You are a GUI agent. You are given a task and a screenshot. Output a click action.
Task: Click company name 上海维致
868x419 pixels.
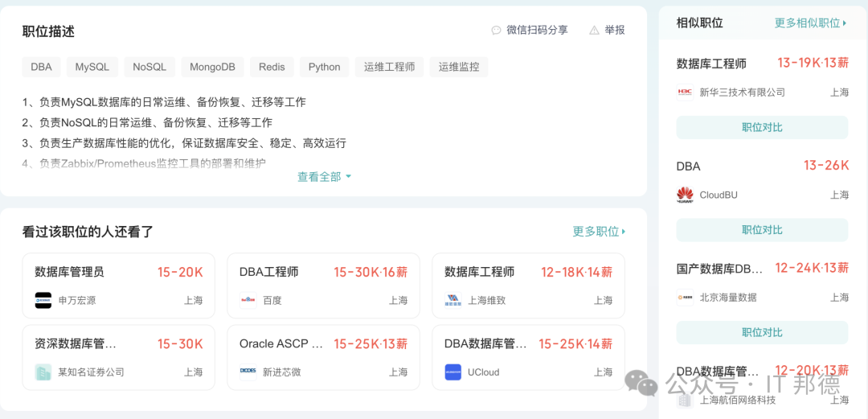tap(487, 301)
